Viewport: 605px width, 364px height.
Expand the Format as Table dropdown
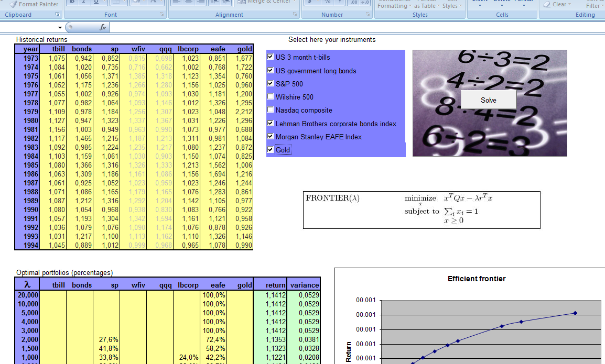(x=427, y=5)
